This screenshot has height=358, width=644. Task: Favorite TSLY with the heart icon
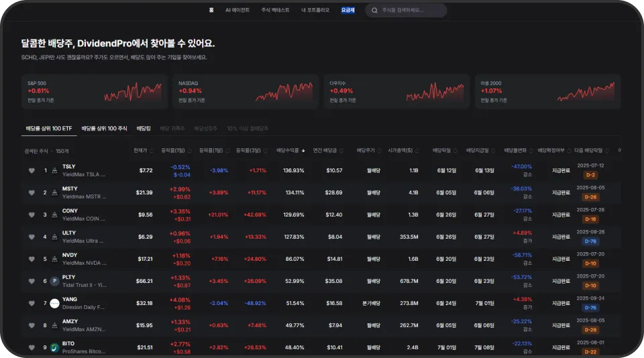(x=32, y=170)
